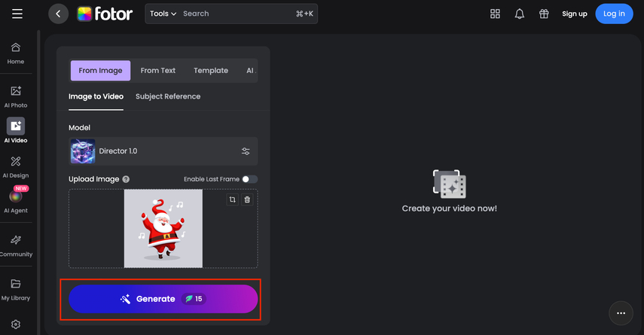Select the From Image tab
The width and height of the screenshot is (644, 335).
(x=100, y=71)
